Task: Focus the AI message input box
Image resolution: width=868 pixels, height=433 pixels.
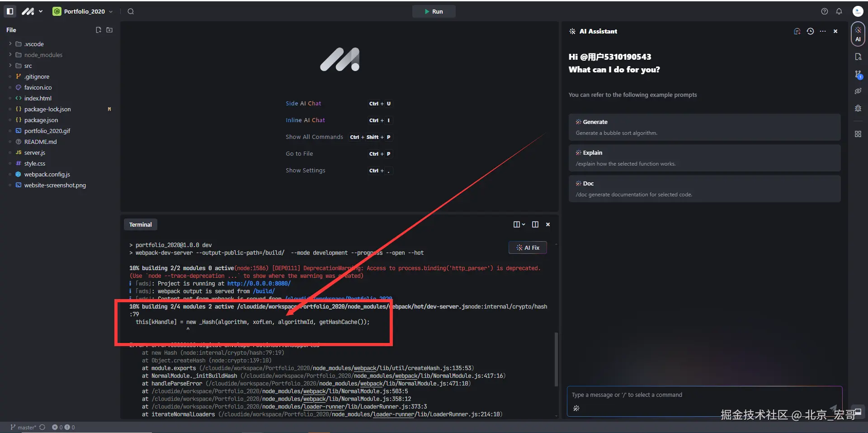Action: click(704, 395)
